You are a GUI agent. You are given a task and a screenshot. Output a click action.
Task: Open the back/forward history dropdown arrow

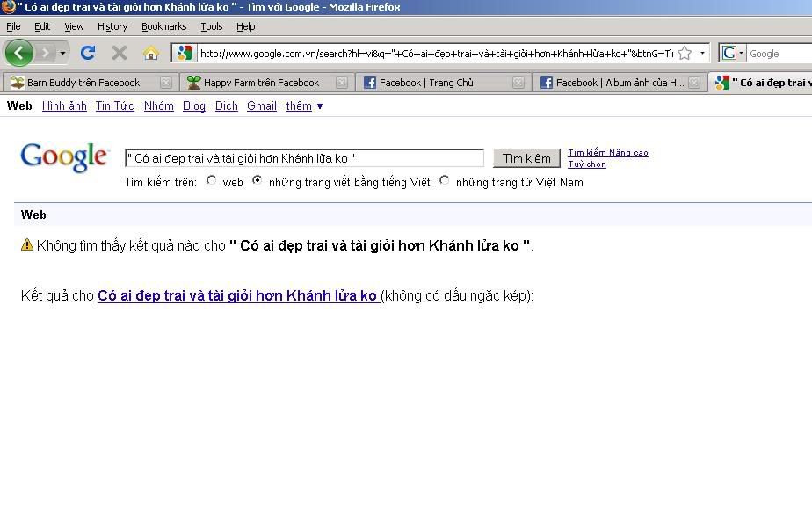(62, 53)
